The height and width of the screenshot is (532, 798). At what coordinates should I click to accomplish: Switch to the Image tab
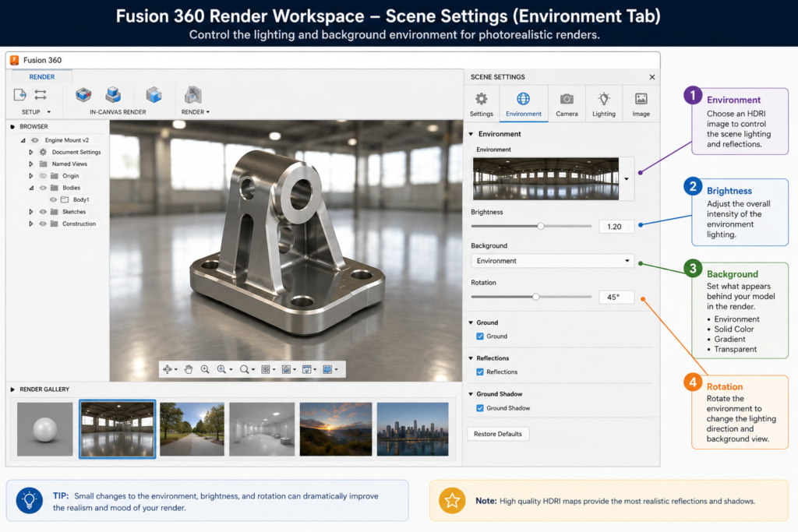click(x=641, y=104)
